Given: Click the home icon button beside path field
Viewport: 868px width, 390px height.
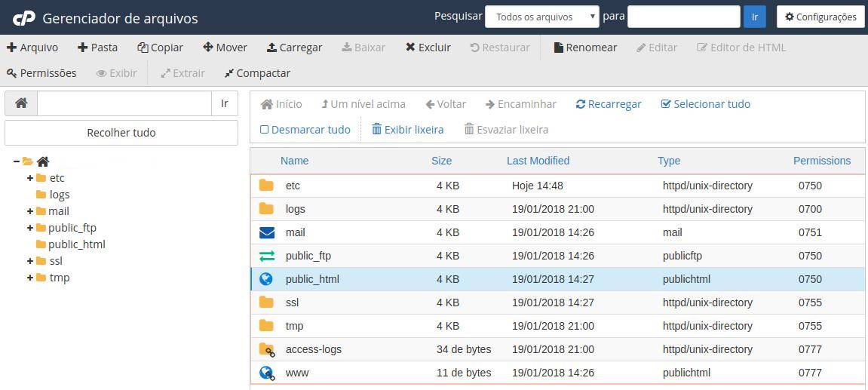Looking at the screenshot, I should tap(21, 103).
